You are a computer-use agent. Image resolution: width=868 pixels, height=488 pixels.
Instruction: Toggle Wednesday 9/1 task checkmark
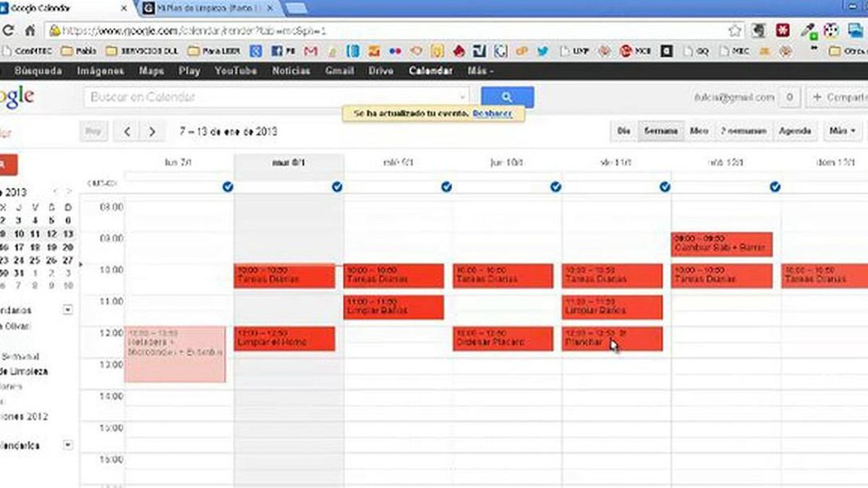(446, 187)
